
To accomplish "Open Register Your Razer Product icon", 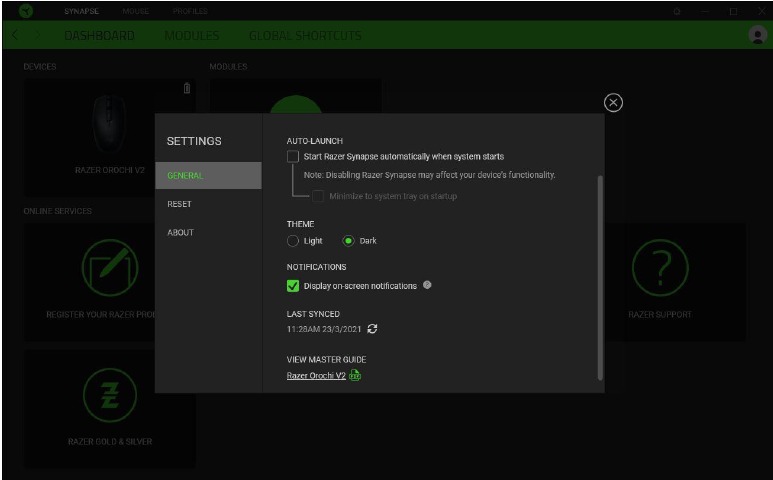I will tap(109, 268).
